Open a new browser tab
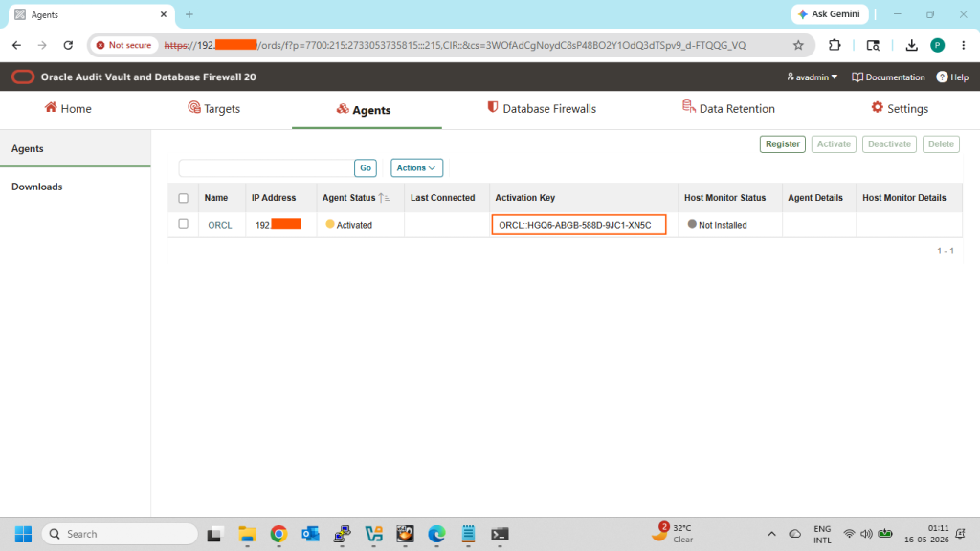This screenshot has width=980, height=551. click(189, 14)
